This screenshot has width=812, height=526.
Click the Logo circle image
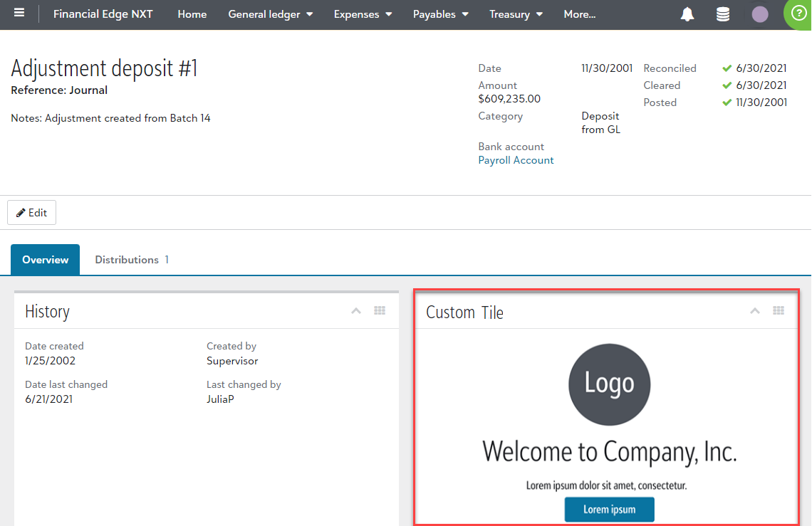point(609,384)
